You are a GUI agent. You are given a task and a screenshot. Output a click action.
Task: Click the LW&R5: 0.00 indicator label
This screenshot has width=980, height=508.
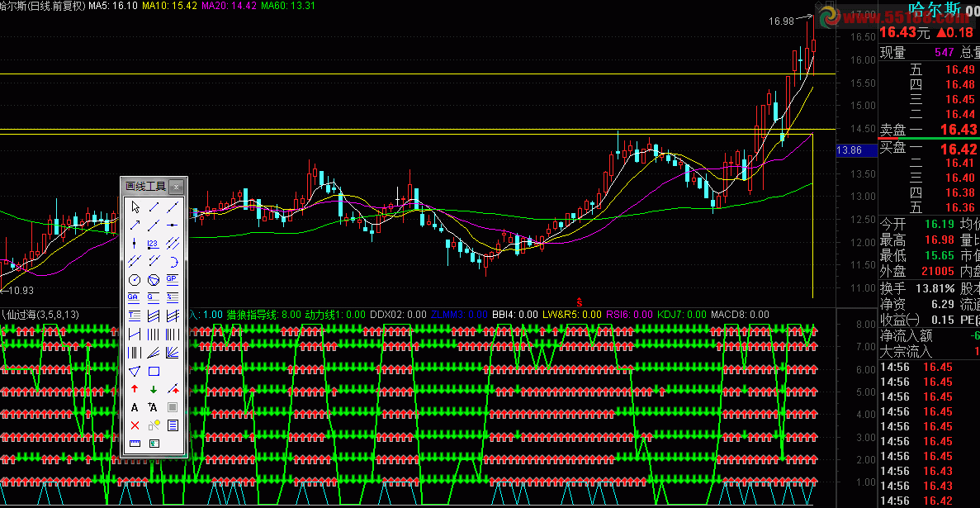572,314
